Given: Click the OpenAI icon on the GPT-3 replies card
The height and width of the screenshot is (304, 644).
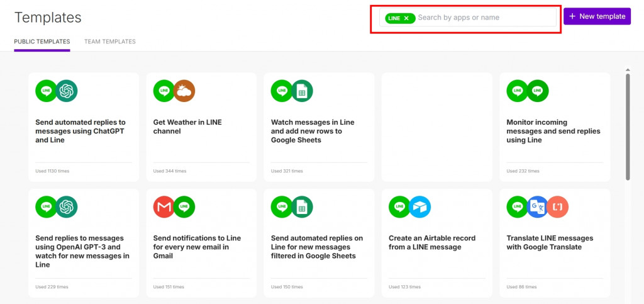Looking at the screenshot, I should [x=67, y=206].
